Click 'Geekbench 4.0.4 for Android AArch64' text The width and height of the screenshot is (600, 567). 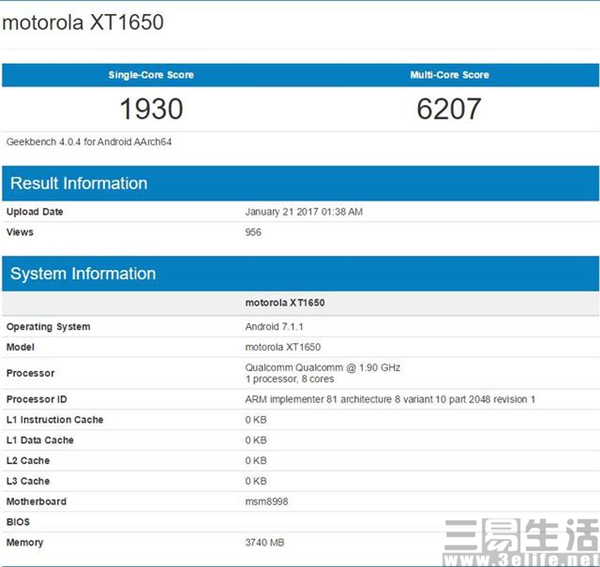pyautogui.click(x=89, y=142)
